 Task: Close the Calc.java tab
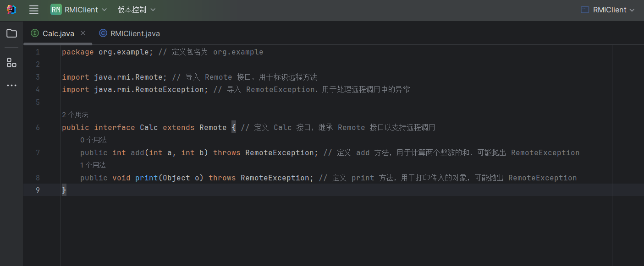tap(83, 33)
